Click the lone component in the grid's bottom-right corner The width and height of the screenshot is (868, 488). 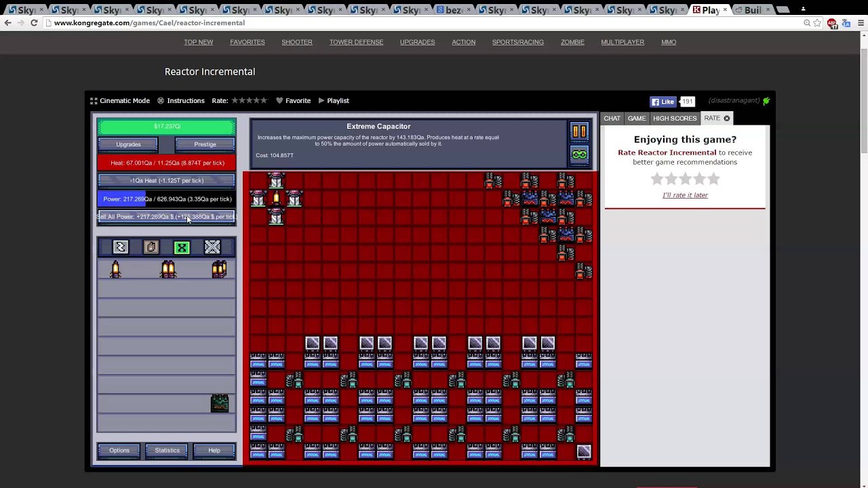click(x=583, y=452)
